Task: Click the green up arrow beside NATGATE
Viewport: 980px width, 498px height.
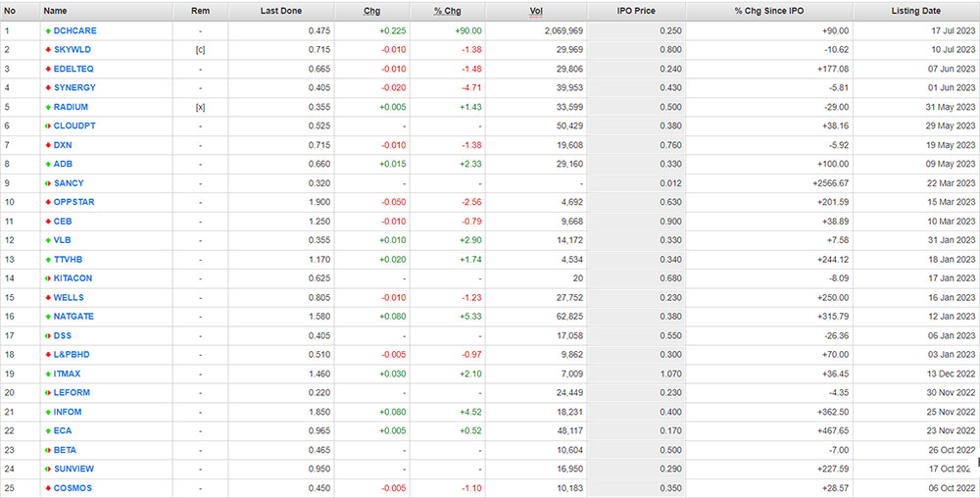Action: coord(48,317)
